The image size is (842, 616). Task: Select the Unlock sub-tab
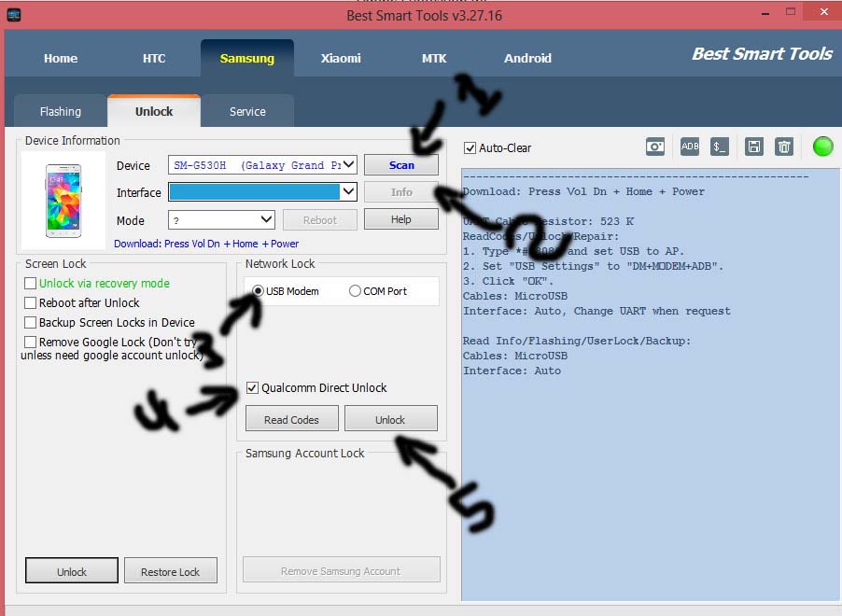point(154,111)
